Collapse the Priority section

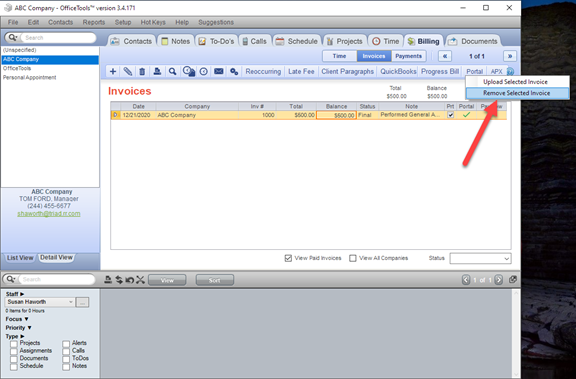29,328
